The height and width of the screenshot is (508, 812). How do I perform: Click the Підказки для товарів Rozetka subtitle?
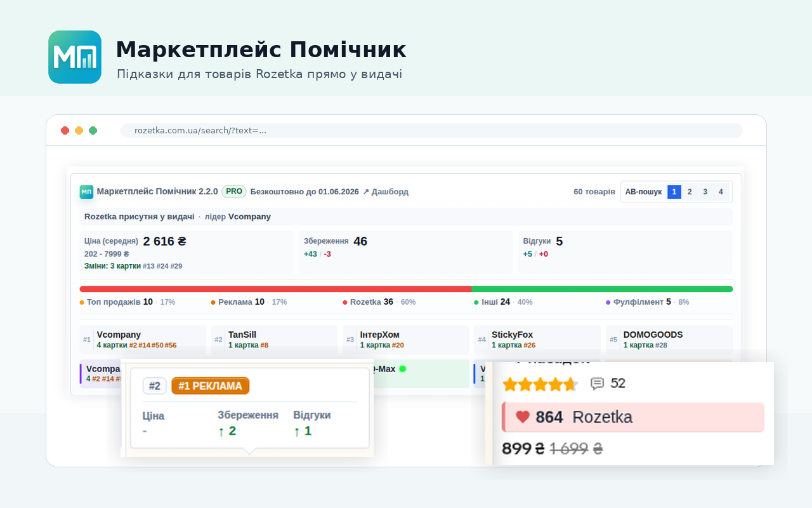[x=259, y=74]
